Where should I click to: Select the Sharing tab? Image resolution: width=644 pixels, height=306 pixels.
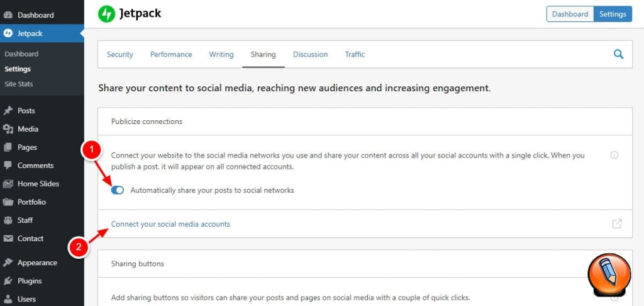click(264, 54)
